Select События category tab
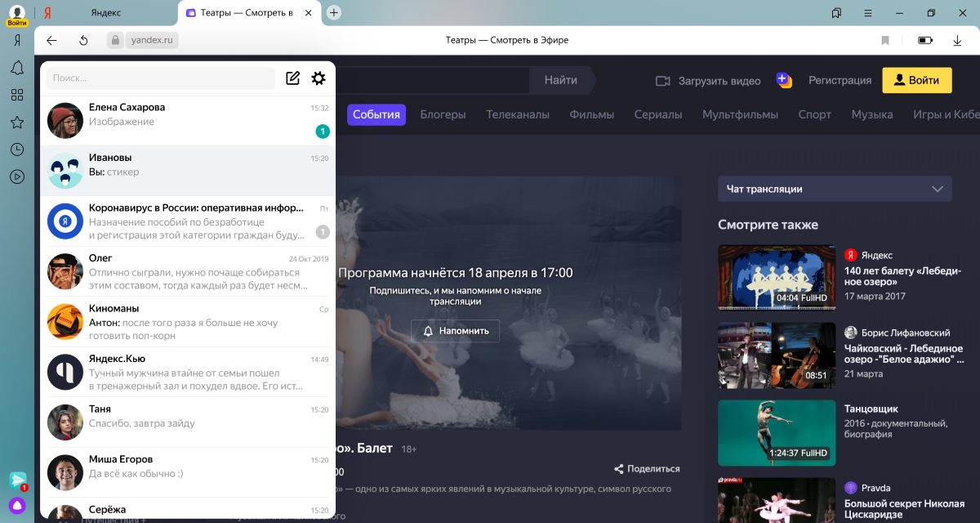This screenshot has width=980, height=523. tap(376, 114)
